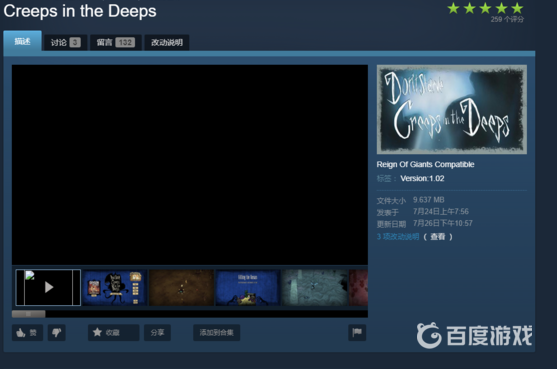Viewport: 557px width, 369px height.
Task: Select the brown cave screenshot thumbnail
Action: pos(181,287)
